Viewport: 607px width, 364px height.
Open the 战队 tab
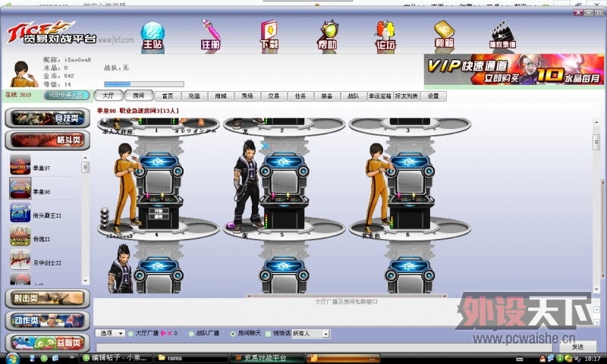click(354, 96)
